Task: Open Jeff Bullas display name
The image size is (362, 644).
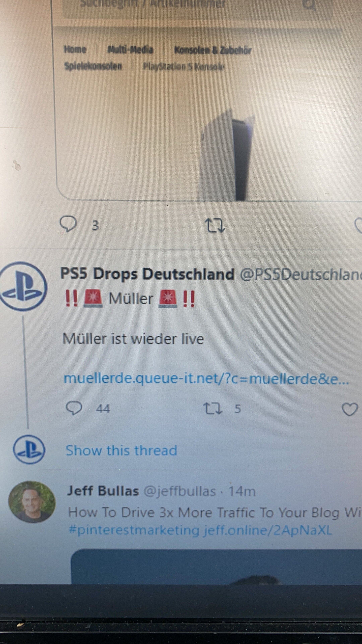Action: 103,491
